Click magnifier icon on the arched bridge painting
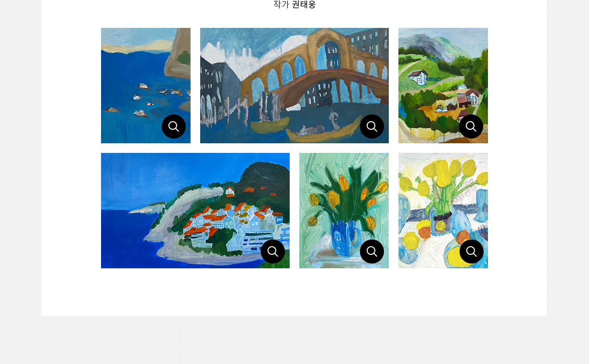 pyautogui.click(x=372, y=126)
